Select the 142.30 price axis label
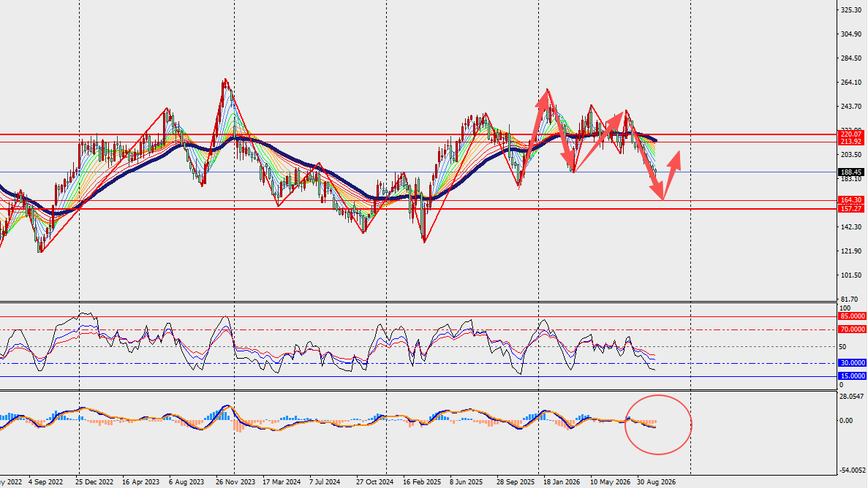This screenshot has height=488, width=868. (851, 227)
